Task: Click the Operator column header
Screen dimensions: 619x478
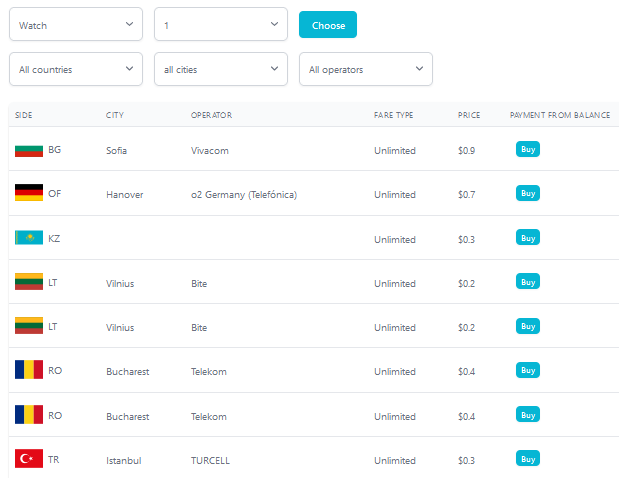Action: (x=211, y=115)
